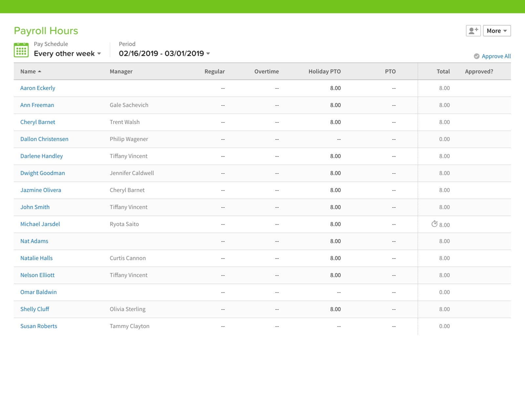Select Nat Adams in the list
Image resolution: width=525 pixels, height=420 pixels.
pos(34,241)
